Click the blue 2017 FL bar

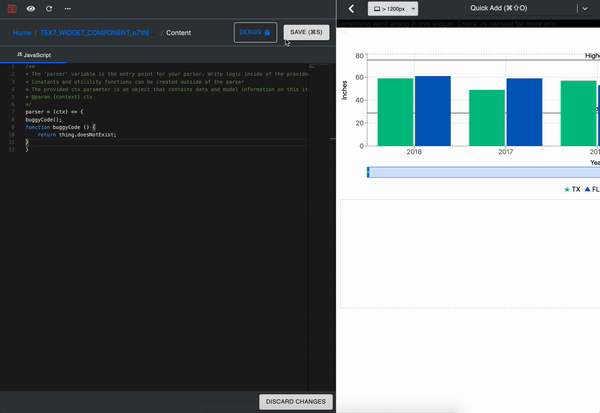click(524, 111)
